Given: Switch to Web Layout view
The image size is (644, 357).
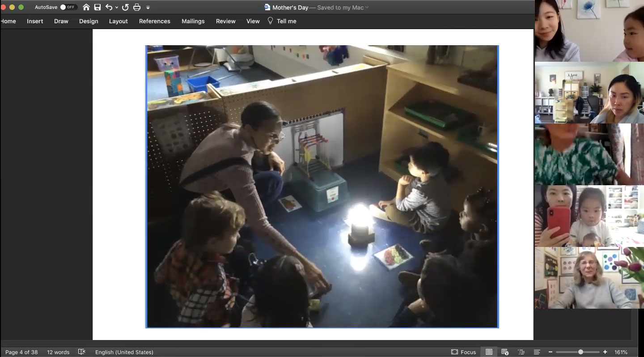Looking at the screenshot, I should click(505, 352).
